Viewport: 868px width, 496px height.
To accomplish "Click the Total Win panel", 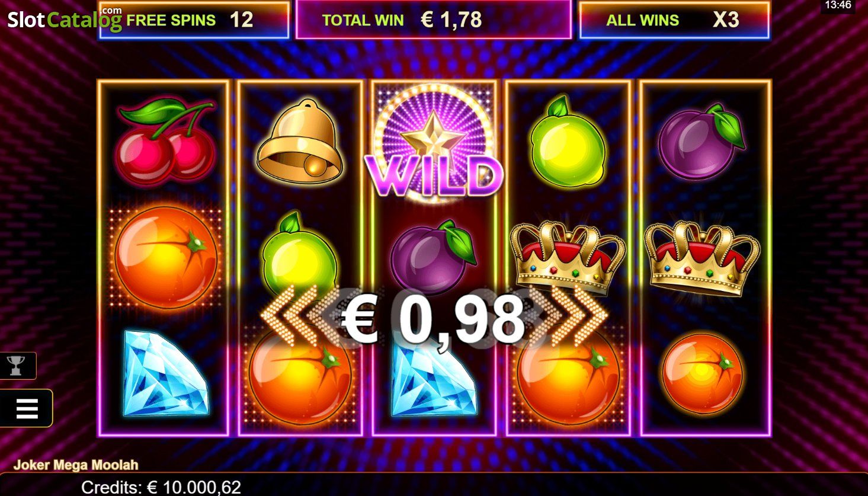I will coord(434,20).
